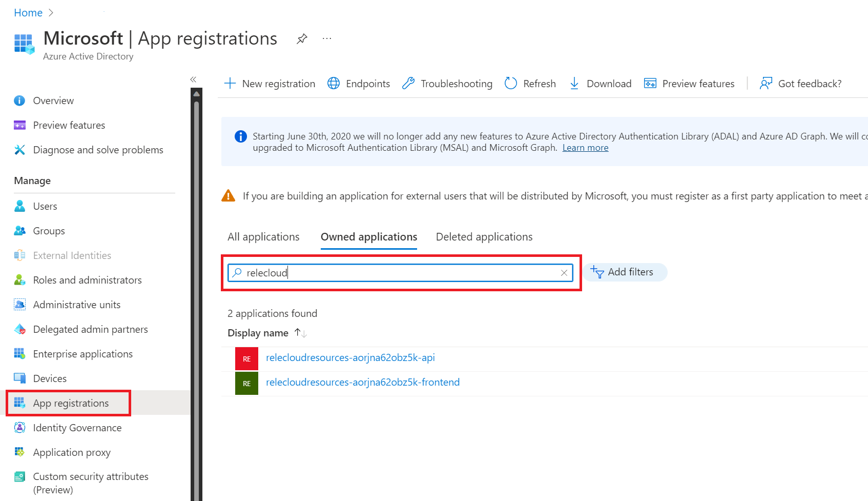Open Diagnose and solve problems
This screenshot has width=868, height=501.
click(x=98, y=150)
